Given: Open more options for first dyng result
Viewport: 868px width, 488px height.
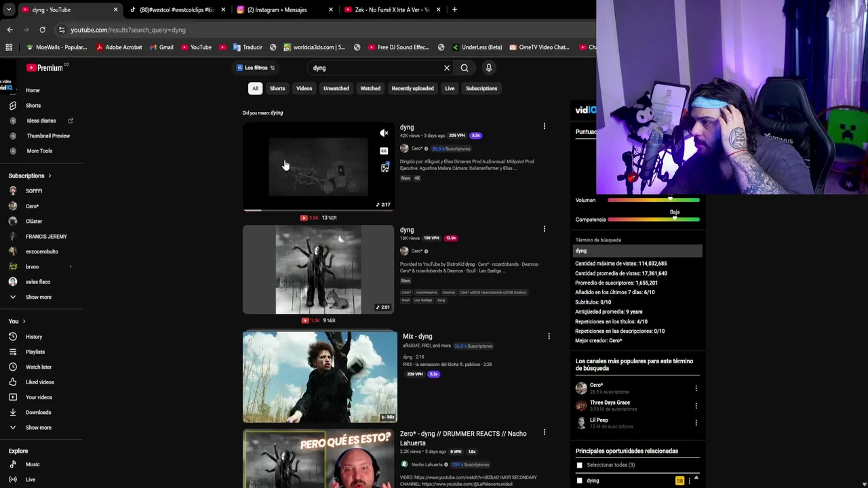Looking at the screenshot, I should point(544,126).
